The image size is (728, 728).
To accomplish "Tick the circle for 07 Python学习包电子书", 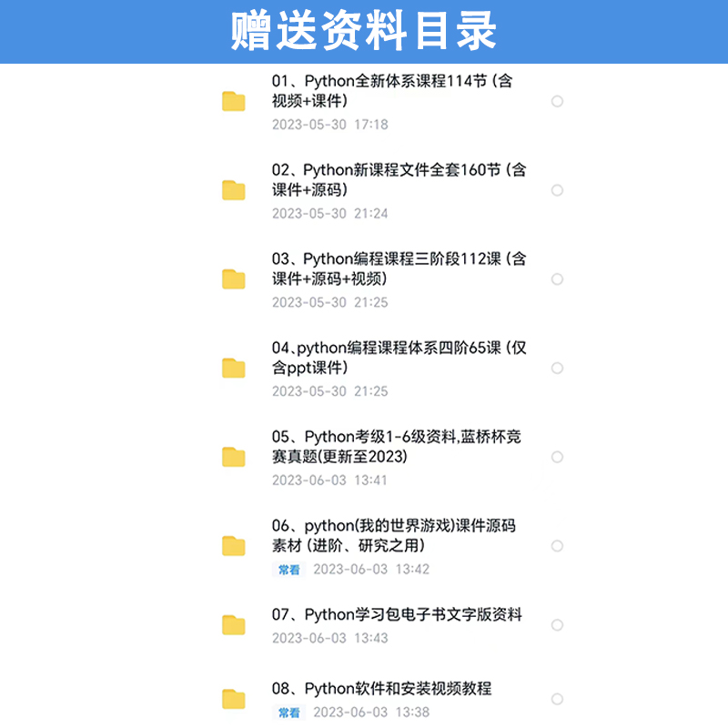I will click(x=557, y=625).
